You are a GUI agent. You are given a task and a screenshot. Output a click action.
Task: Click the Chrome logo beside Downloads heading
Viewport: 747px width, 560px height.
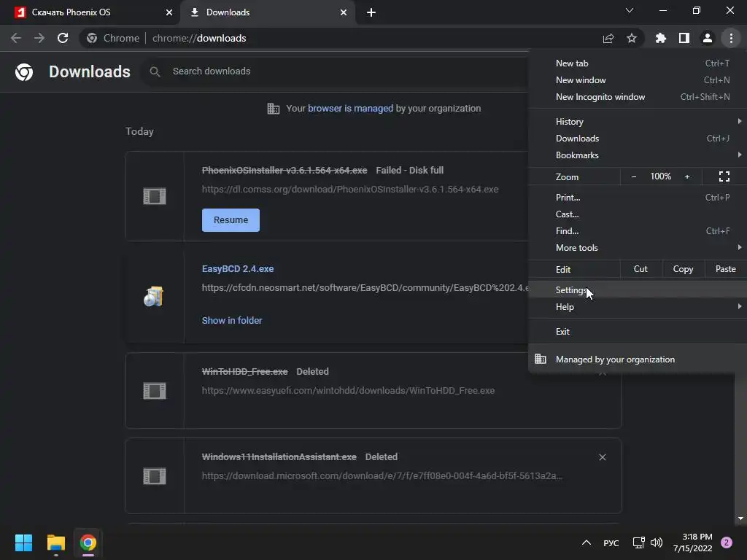24,72
